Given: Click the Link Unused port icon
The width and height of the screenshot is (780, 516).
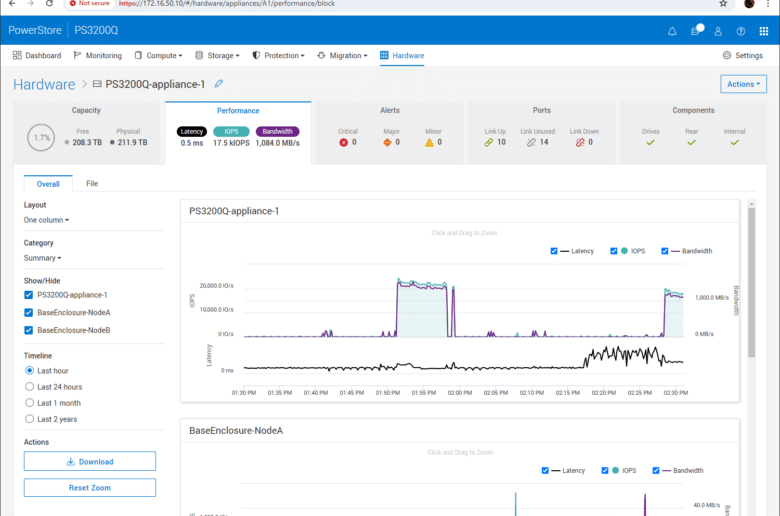Looking at the screenshot, I should [x=531, y=143].
